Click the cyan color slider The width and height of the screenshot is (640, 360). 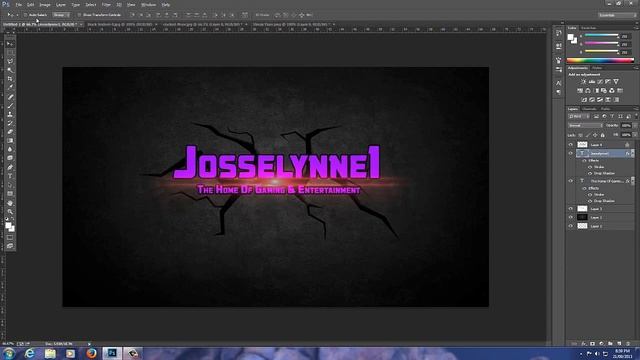601,36
